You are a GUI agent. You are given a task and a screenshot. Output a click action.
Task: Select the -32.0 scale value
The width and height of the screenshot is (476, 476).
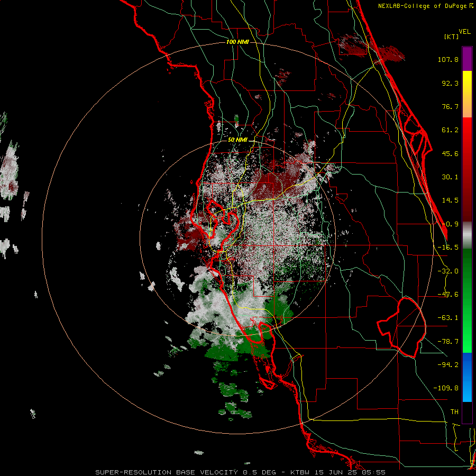coord(448,271)
